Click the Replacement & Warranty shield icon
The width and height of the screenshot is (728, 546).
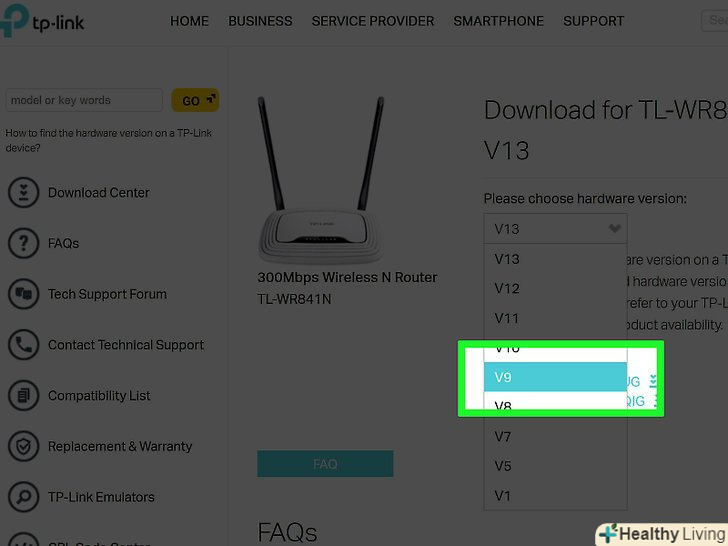(x=23, y=446)
